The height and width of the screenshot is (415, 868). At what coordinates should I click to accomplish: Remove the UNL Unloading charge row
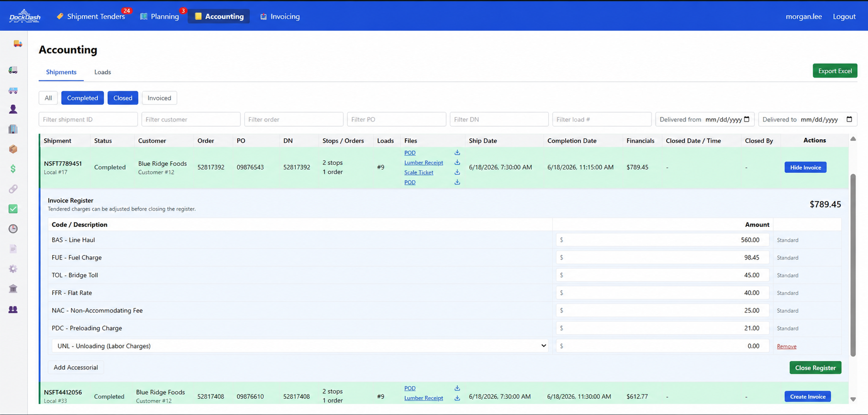point(786,346)
